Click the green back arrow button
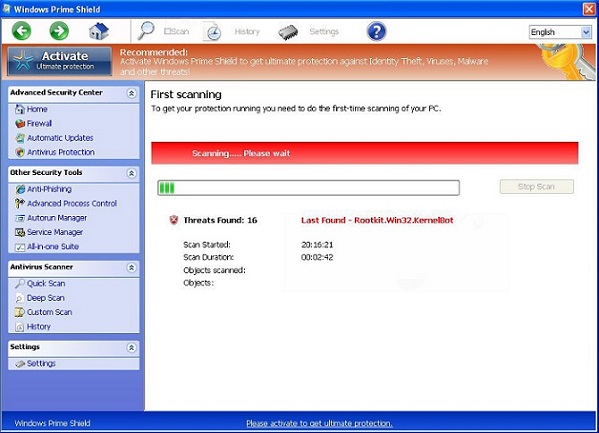 21,31
